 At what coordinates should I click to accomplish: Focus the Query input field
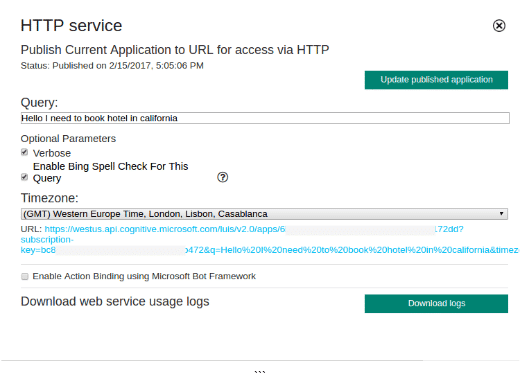point(265,118)
